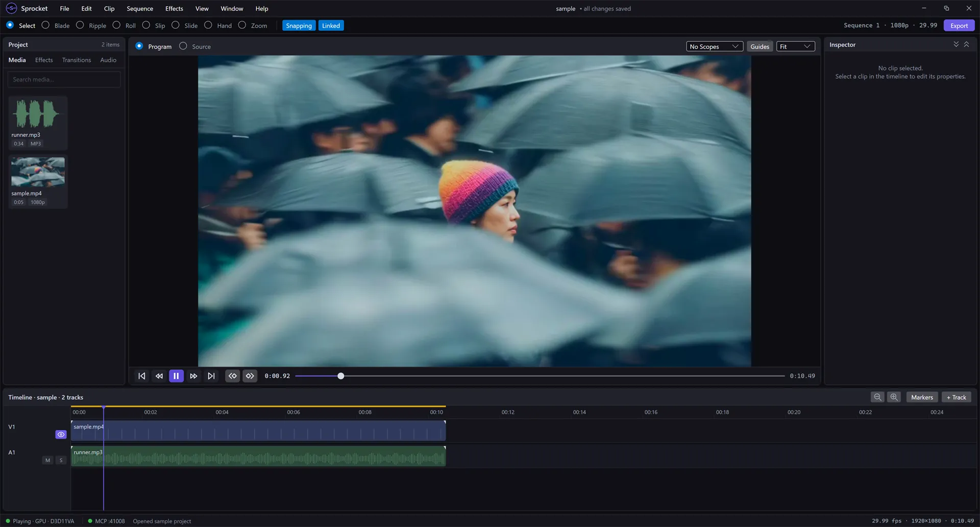This screenshot has width=980, height=527.
Task: Click the mark-in bracket icon
Action: coord(232,376)
